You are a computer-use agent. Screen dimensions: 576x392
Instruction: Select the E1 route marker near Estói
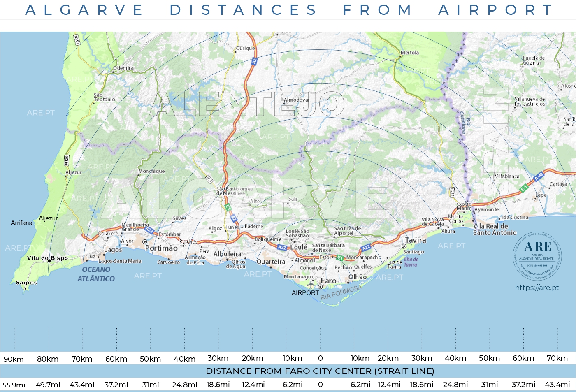pyautogui.click(x=340, y=257)
